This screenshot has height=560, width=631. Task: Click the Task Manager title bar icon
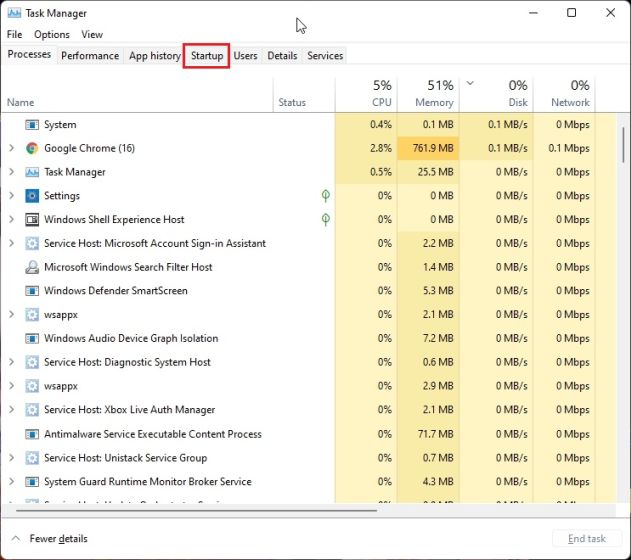tap(14, 13)
